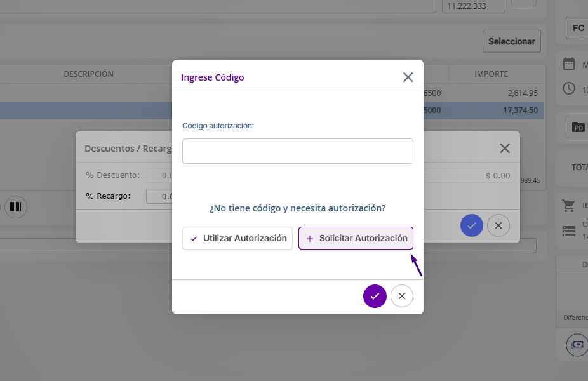Image resolution: width=588 pixels, height=381 pixels.
Task: Click the IMPORTE column header
Action: (x=491, y=74)
